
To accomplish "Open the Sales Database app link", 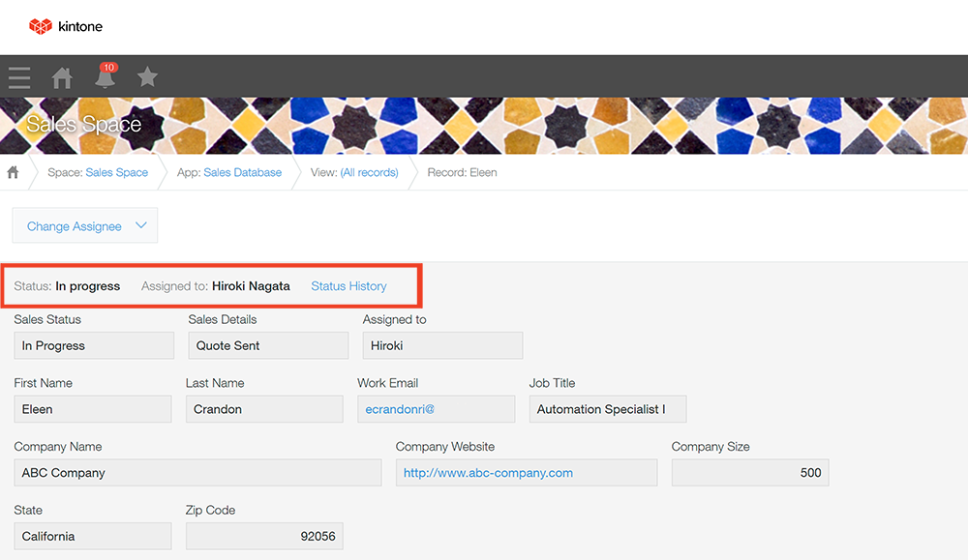I will pos(242,173).
